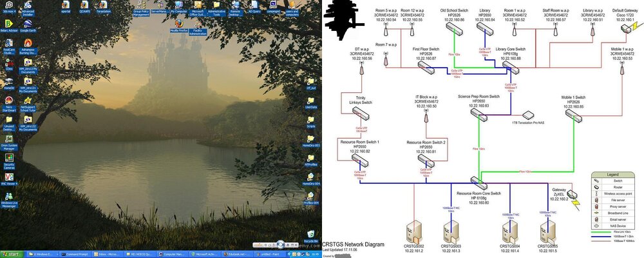Viewport: 644px width, 258px height.
Task: Switch to the Inbox - Microsoft taskbar window
Action: [x=107, y=254]
